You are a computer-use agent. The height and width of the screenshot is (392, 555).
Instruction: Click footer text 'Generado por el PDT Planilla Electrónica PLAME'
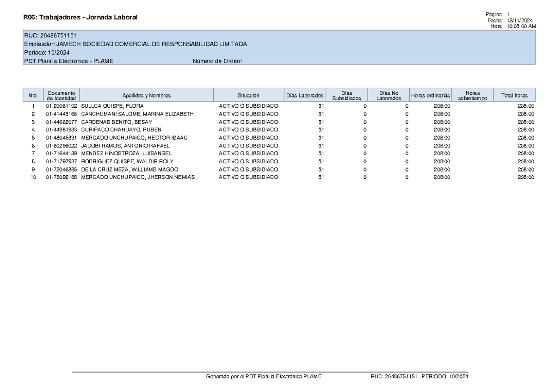(x=263, y=377)
